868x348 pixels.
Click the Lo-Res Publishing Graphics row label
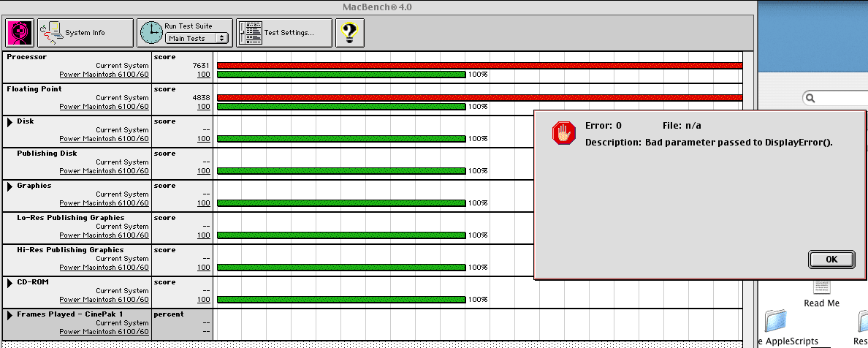pyautogui.click(x=70, y=218)
